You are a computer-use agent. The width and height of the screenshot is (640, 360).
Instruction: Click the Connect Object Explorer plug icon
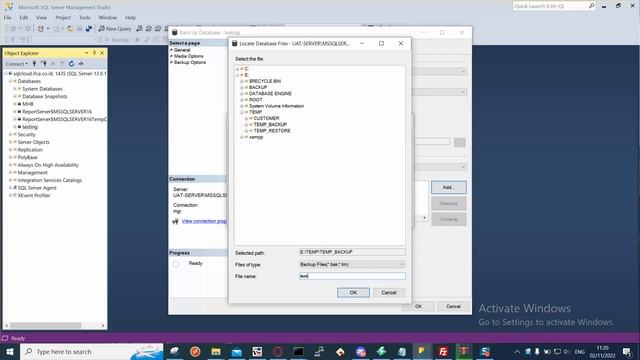(34, 64)
